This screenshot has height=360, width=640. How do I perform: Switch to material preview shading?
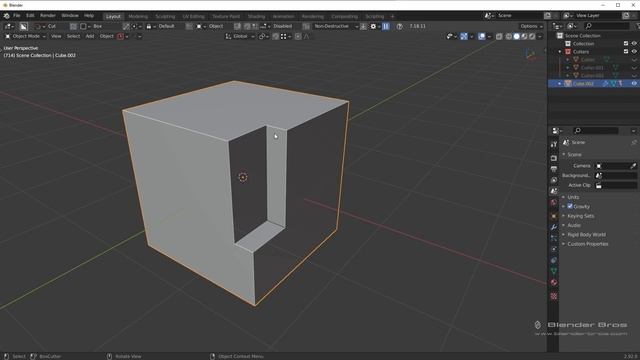coord(524,36)
